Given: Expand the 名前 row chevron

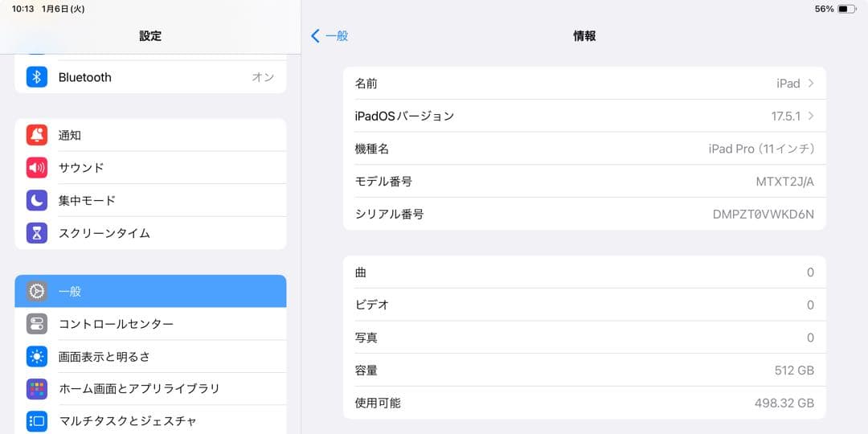Looking at the screenshot, I should point(811,84).
